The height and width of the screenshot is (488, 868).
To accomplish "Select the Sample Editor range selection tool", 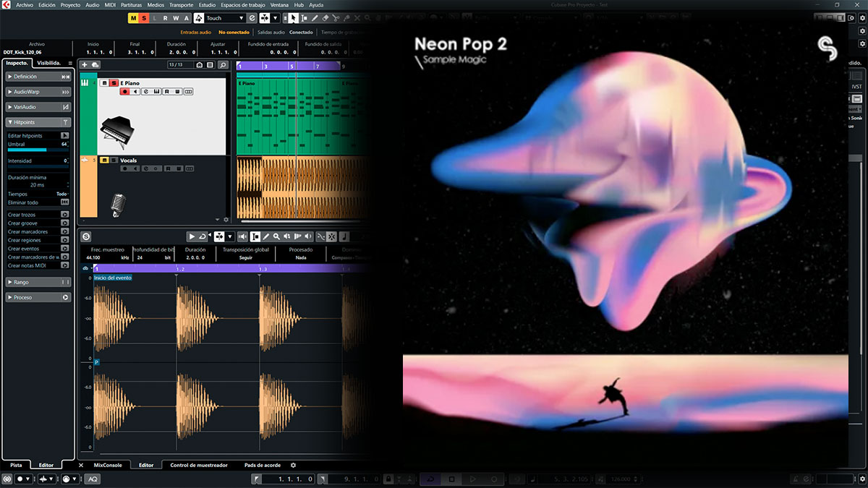I will point(255,236).
